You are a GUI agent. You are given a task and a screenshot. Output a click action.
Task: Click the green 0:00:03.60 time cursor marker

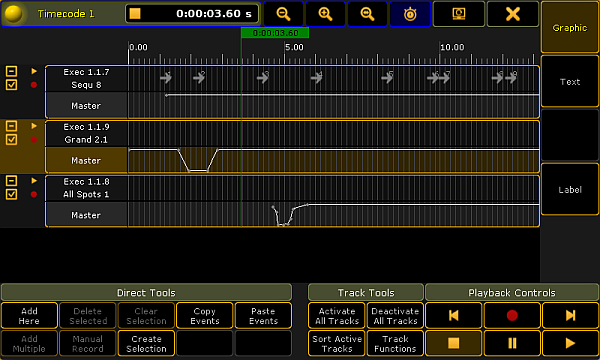point(275,33)
